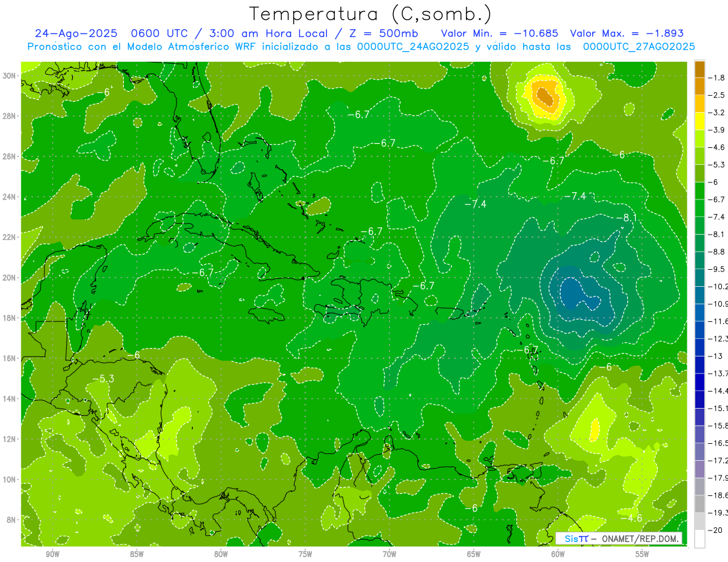Click the '-3.9' color scale value

tap(716, 130)
